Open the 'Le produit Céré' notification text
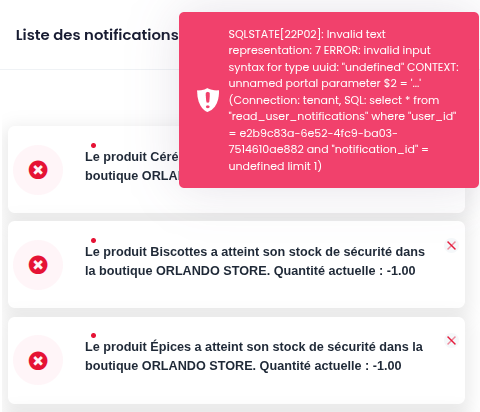 [132, 157]
